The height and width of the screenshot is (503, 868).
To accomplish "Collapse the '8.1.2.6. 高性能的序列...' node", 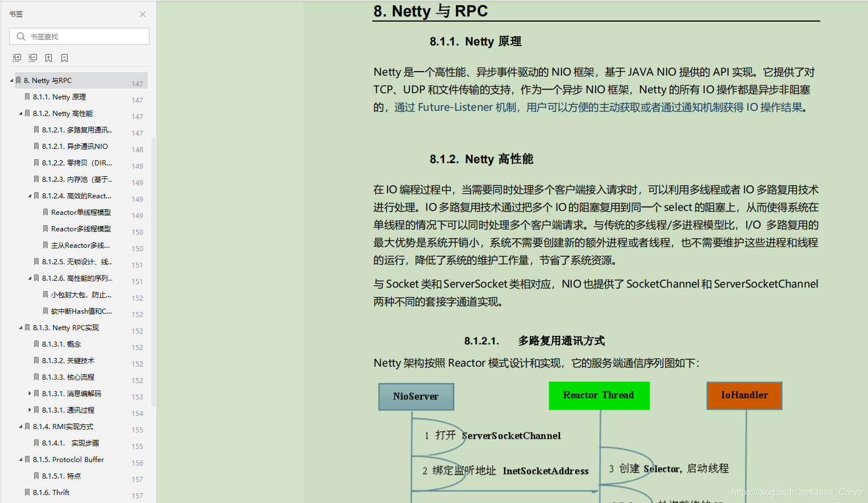I will tap(30, 278).
